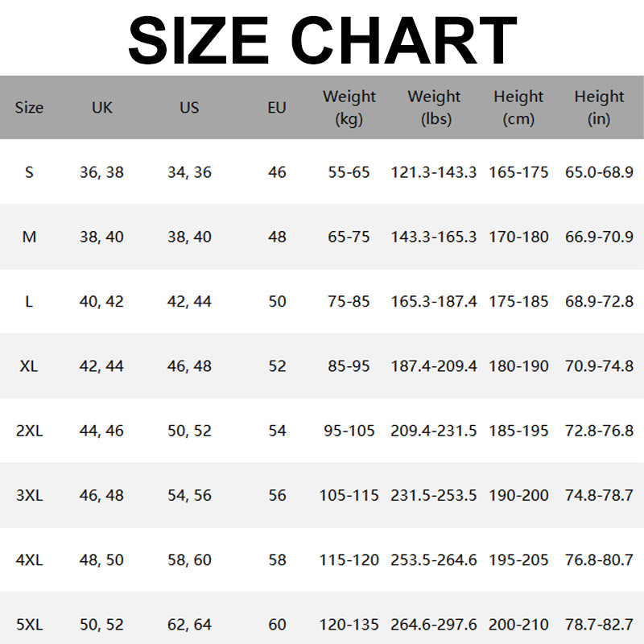
Task: Select the 85-95 kg weight cell
Action: coord(349,366)
